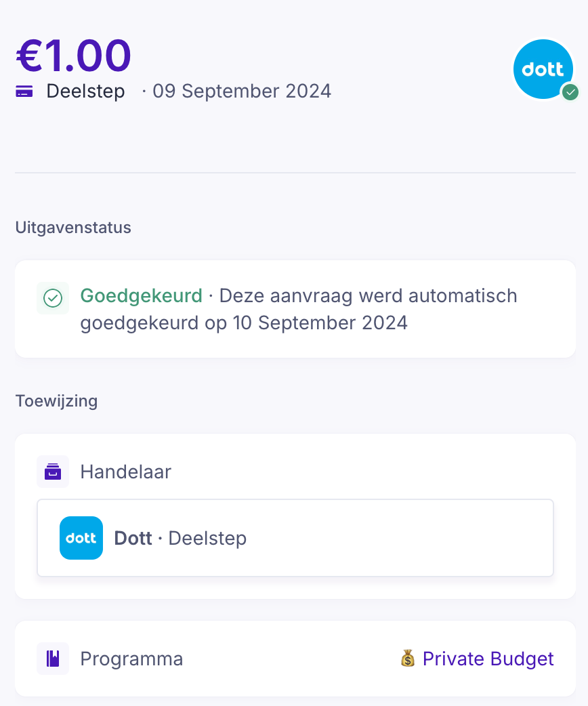Click the Deelstep category label in header

pyautogui.click(x=85, y=91)
